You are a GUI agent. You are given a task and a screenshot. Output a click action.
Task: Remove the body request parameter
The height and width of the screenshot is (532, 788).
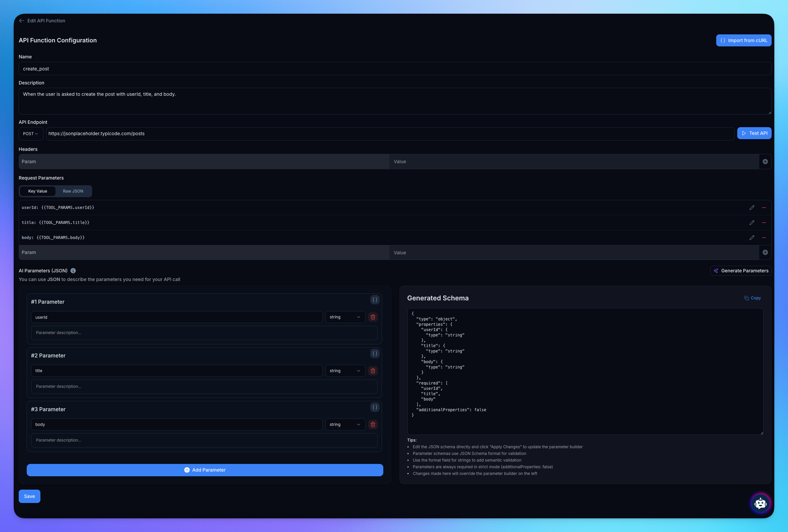point(764,238)
